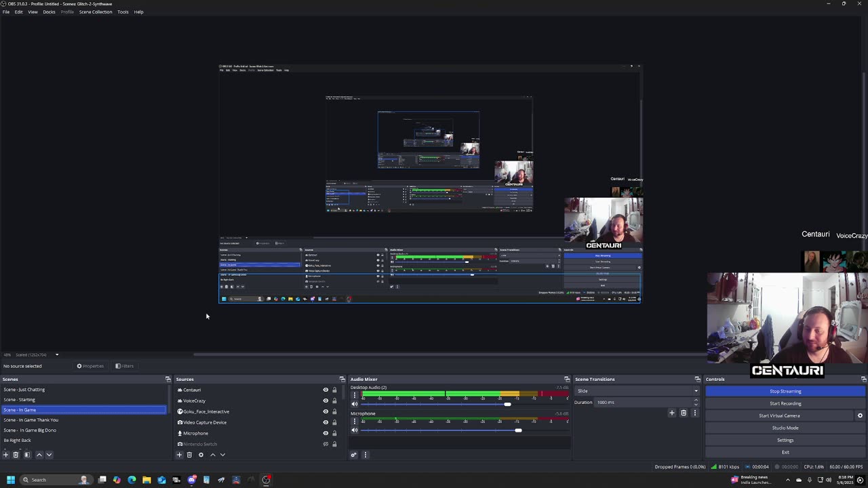Screen dimensions: 868x488
Task: Select 'Be Right Back' scene
Action: click(84, 441)
